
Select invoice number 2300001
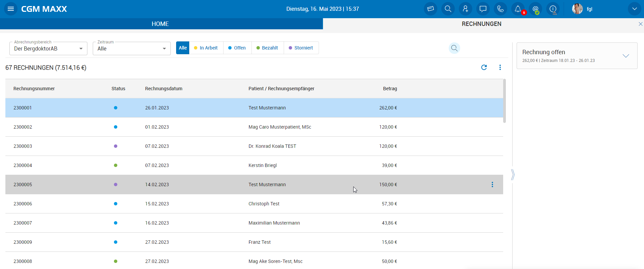click(x=23, y=108)
